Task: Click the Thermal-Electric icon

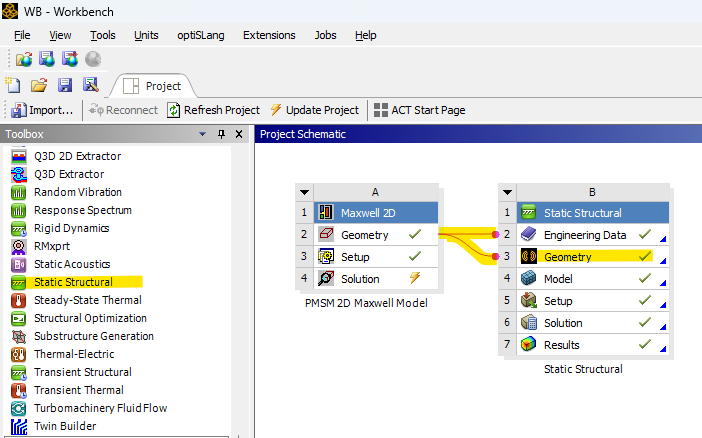Action: click(19, 354)
